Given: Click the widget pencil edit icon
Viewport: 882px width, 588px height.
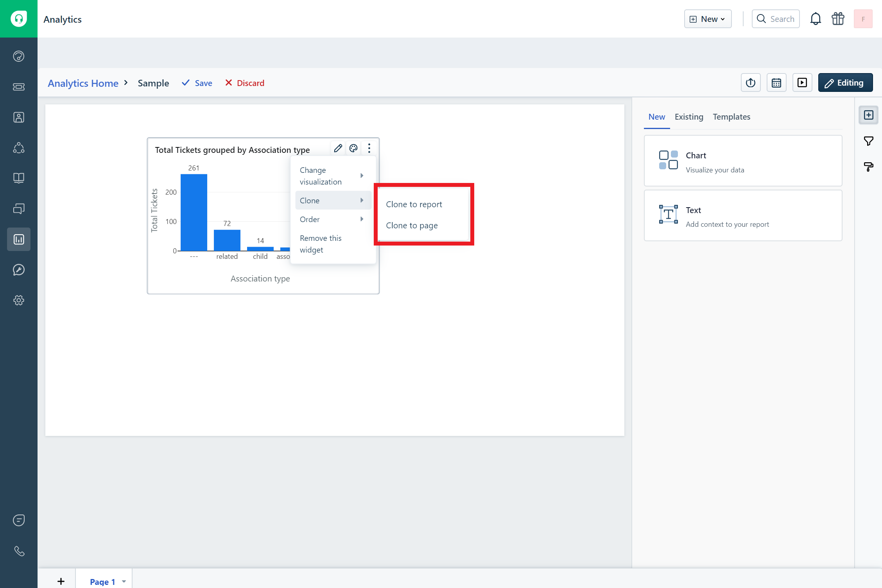Looking at the screenshot, I should tap(338, 148).
